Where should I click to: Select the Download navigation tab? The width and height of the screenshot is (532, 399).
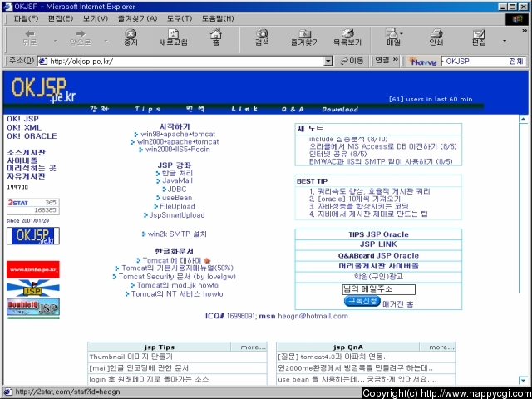[x=340, y=109]
